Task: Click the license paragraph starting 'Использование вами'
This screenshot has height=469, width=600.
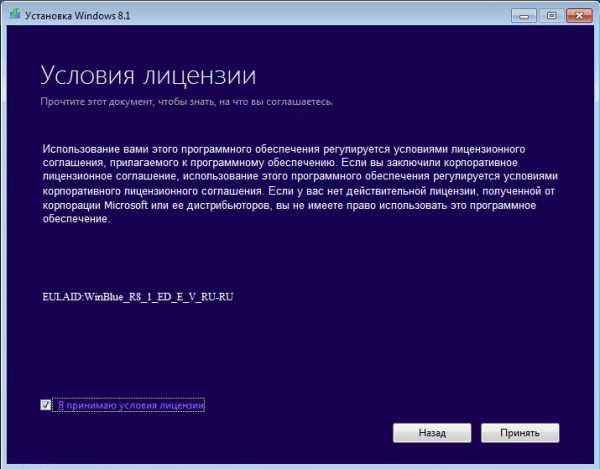Action: [x=300, y=184]
